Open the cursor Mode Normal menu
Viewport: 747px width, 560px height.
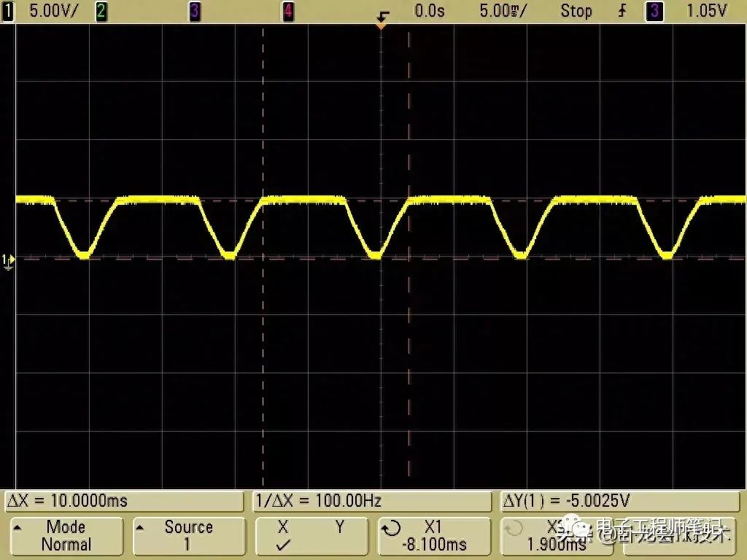pos(66,536)
